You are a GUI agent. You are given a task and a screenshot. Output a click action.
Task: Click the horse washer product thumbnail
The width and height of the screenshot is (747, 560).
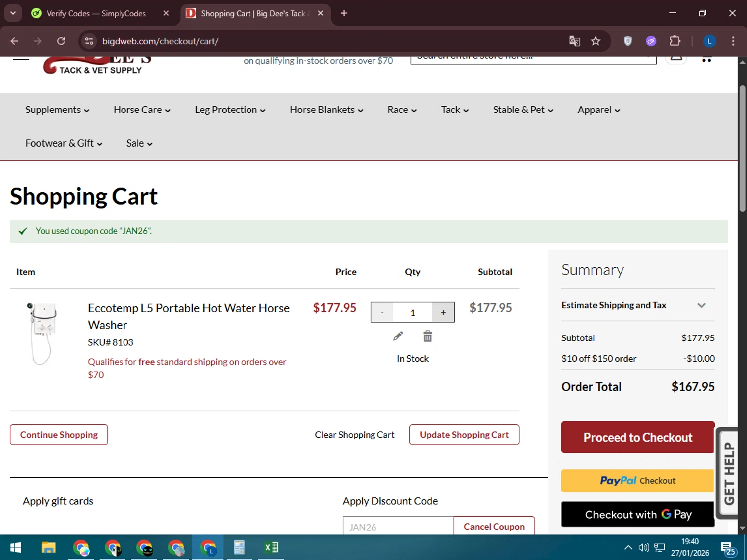[43, 334]
